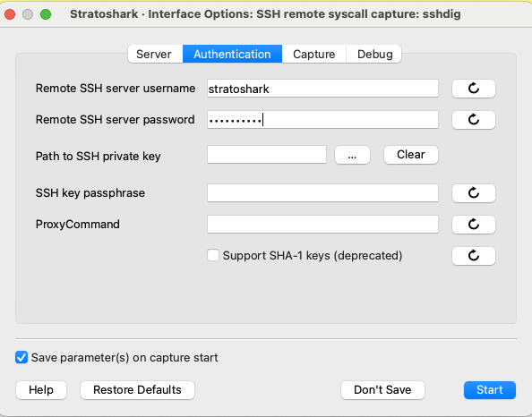Focus the SSH key passphrase input

pos(322,193)
